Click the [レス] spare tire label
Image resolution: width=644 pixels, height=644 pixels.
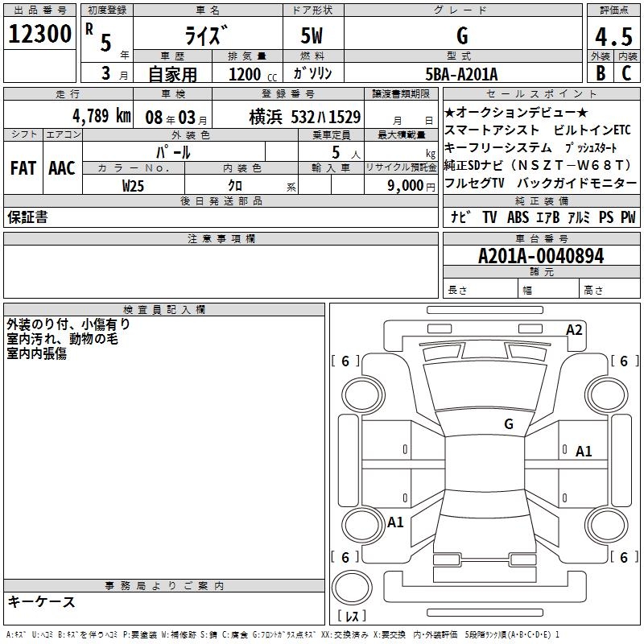click(x=352, y=615)
